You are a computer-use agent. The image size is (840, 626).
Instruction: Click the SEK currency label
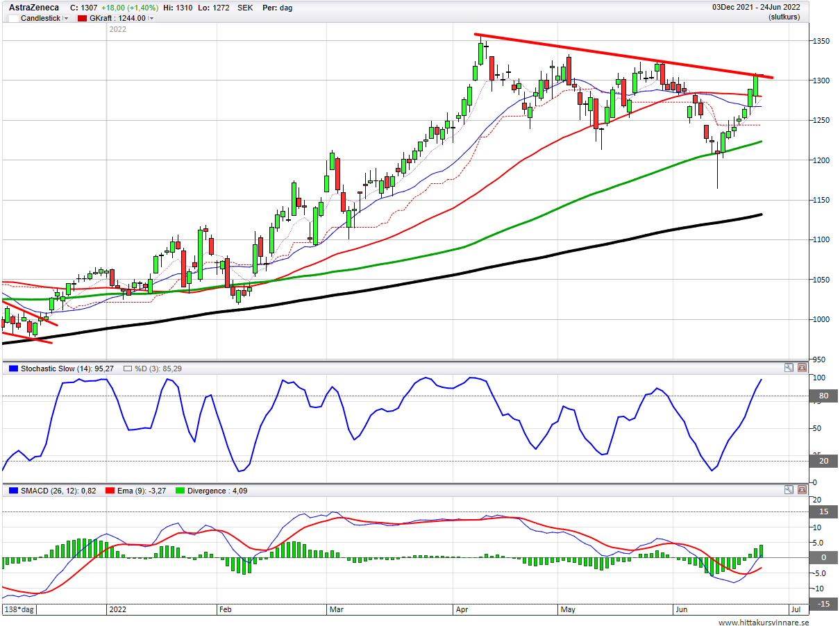point(245,8)
